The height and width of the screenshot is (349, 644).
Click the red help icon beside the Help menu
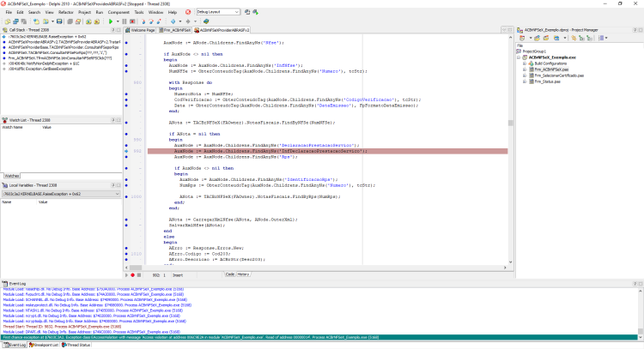click(188, 12)
